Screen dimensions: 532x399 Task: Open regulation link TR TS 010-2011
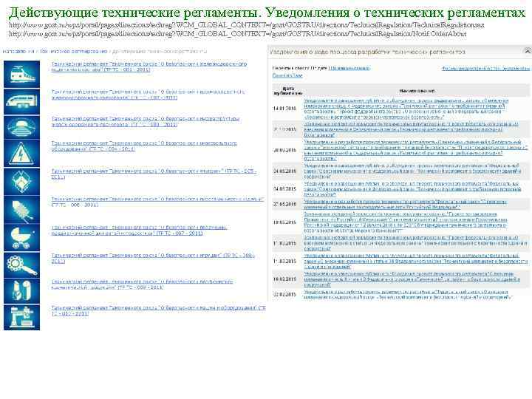[158, 311]
